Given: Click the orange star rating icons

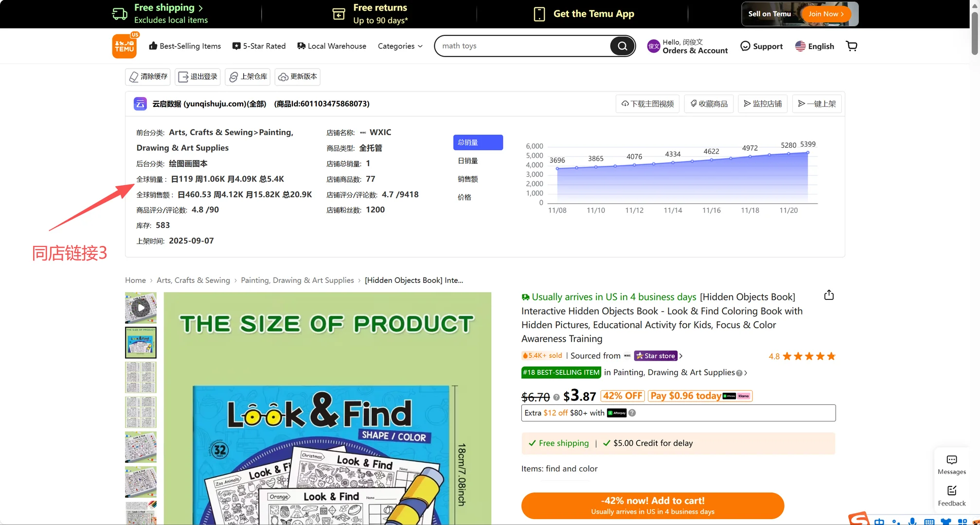Looking at the screenshot, I should [x=809, y=356].
